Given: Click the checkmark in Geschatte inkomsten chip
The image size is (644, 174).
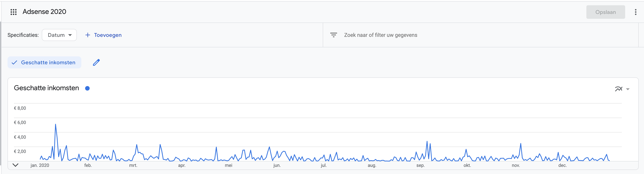Looking at the screenshot, I should click(x=14, y=62).
